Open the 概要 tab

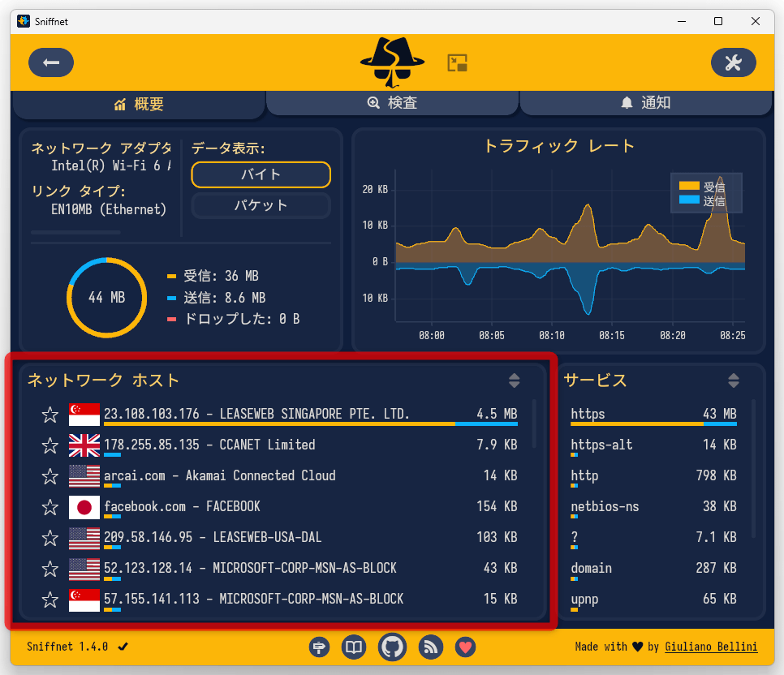139,104
